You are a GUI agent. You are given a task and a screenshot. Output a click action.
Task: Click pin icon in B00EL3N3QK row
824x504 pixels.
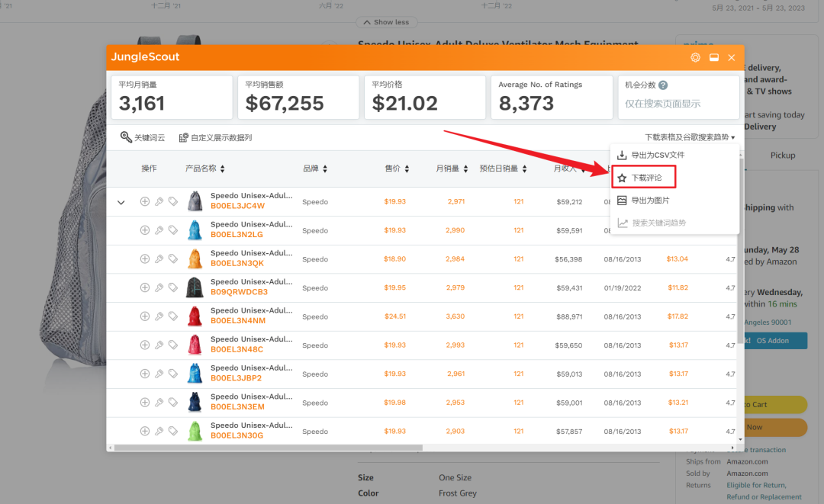(x=159, y=258)
